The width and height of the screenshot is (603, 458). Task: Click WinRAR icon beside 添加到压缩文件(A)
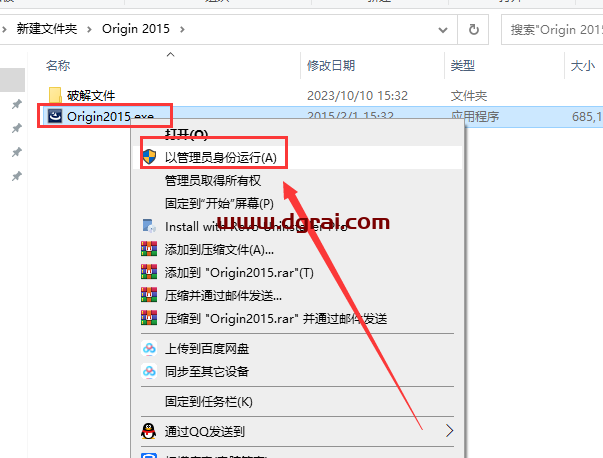tap(149, 249)
